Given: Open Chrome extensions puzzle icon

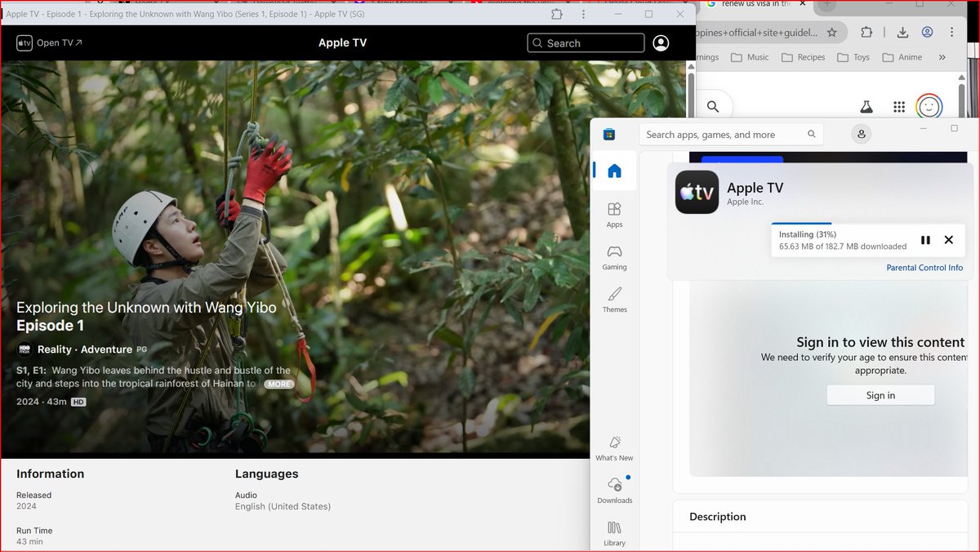Looking at the screenshot, I should point(866,33).
